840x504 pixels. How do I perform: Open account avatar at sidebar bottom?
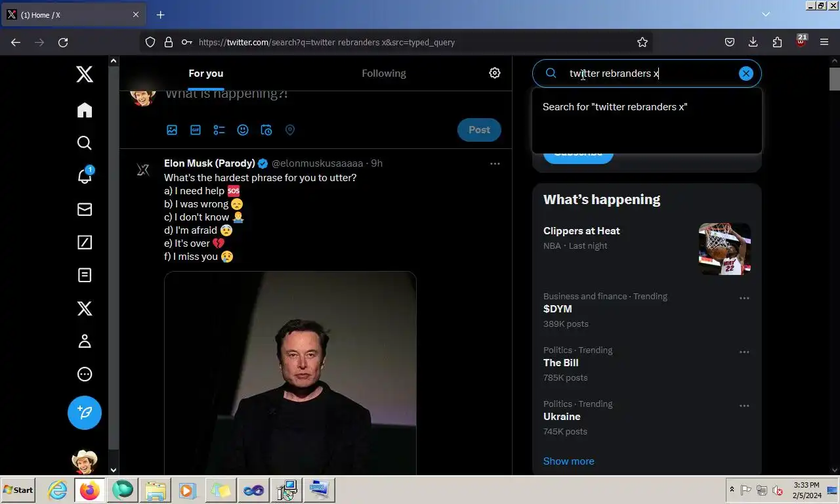pos(85,462)
